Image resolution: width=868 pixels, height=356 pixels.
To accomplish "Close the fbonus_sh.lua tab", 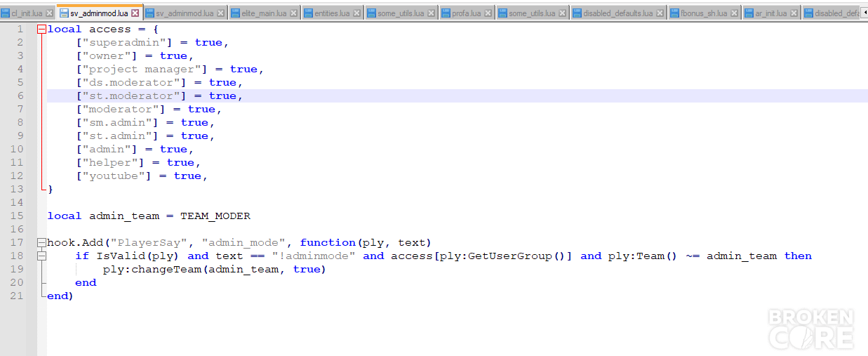I will click(x=735, y=14).
